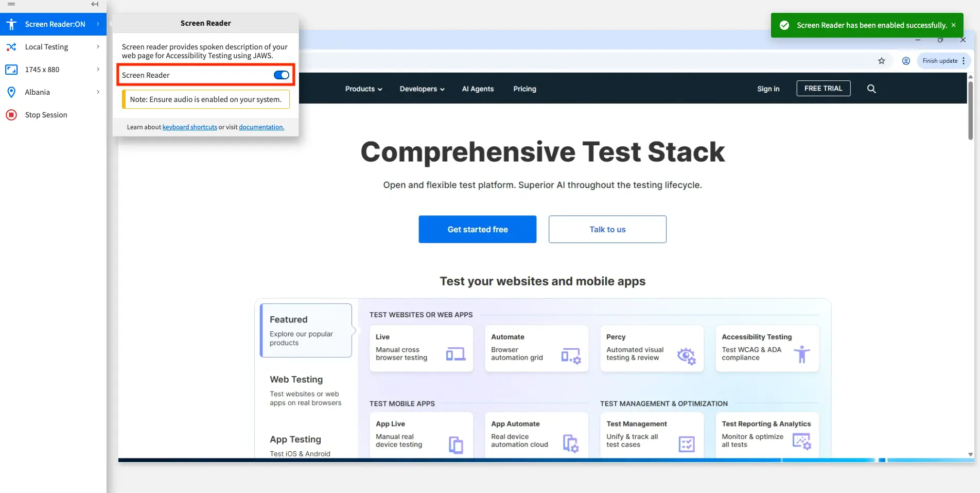980x493 pixels.
Task: Expand the Products dropdown menu
Action: coord(363,89)
